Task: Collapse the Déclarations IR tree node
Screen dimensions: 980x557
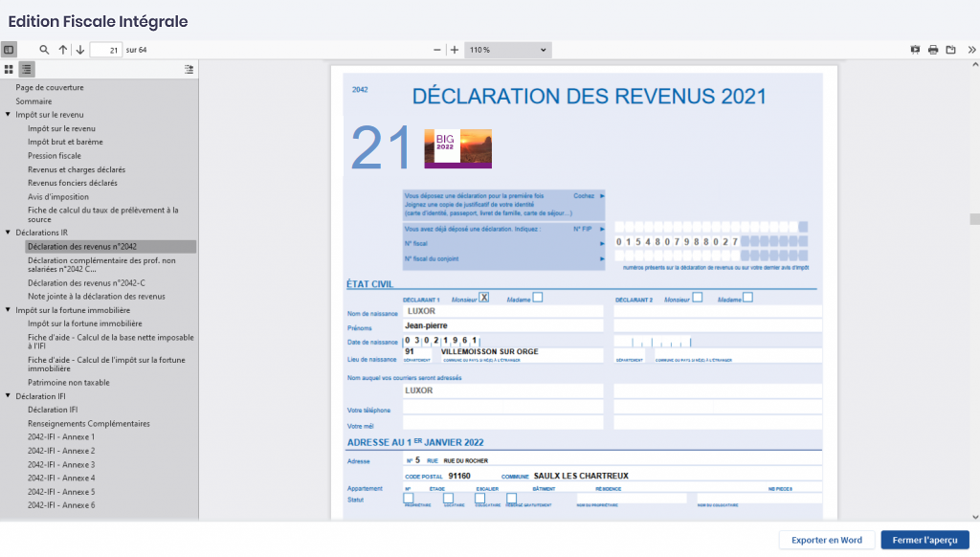Action: [x=8, y=233]
